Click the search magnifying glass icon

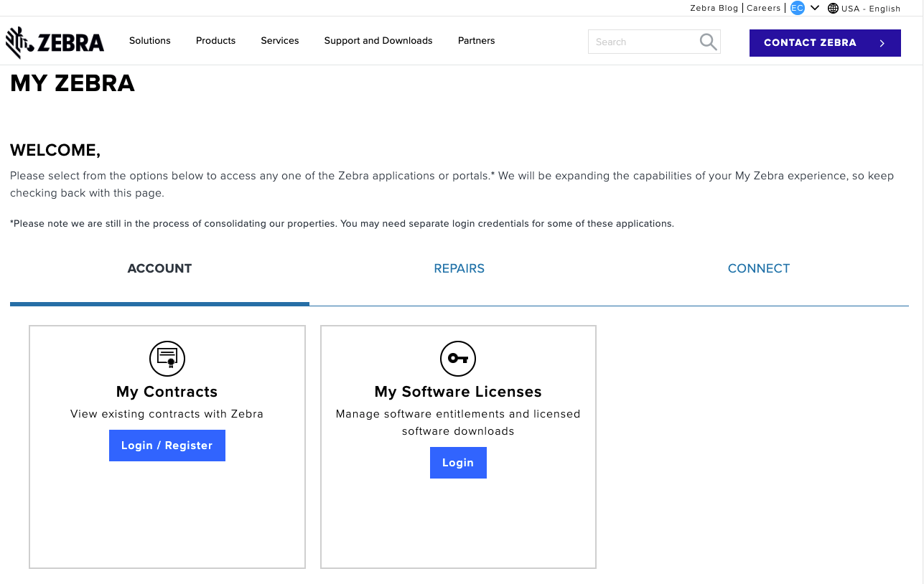[708, 42]
